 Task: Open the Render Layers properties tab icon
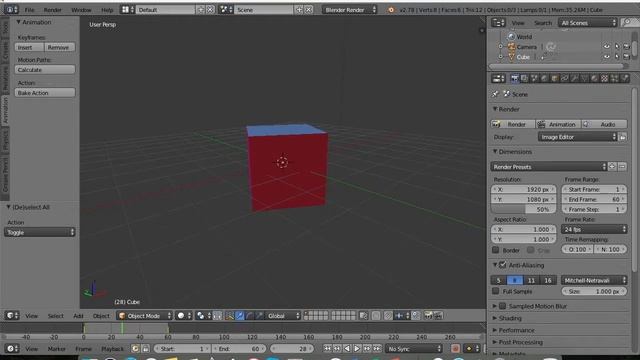(x=524, y=78)
